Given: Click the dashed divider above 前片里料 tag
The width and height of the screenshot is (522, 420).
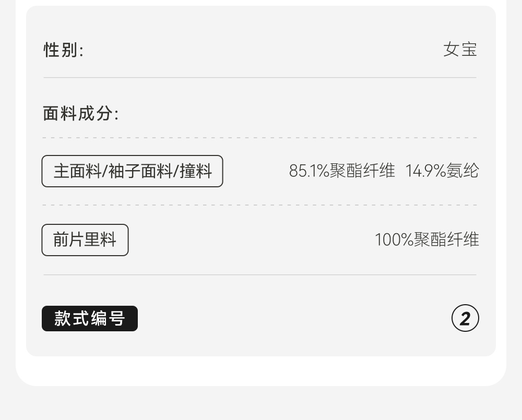Looking at the screenshot, I should pos(259,205).
